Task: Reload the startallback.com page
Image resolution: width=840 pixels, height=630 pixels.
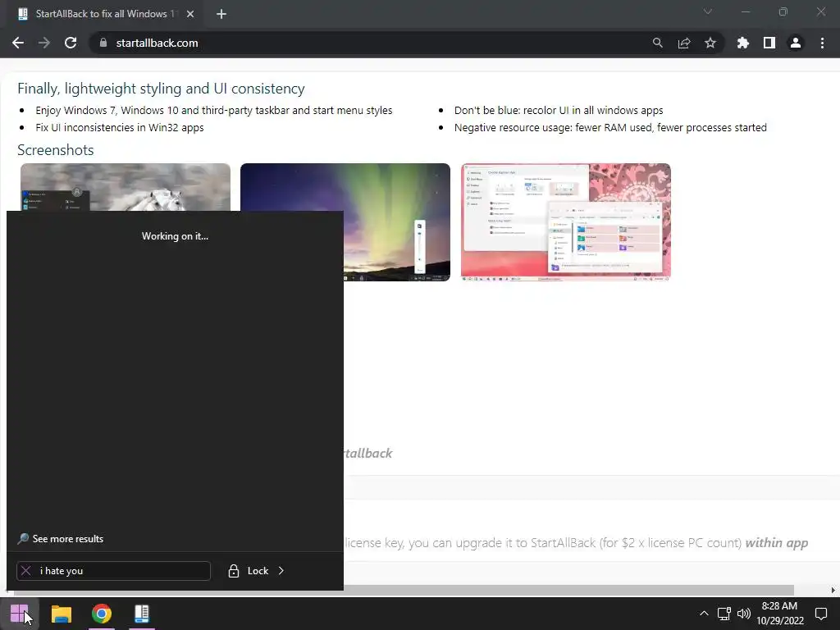Action: (71, 43)
